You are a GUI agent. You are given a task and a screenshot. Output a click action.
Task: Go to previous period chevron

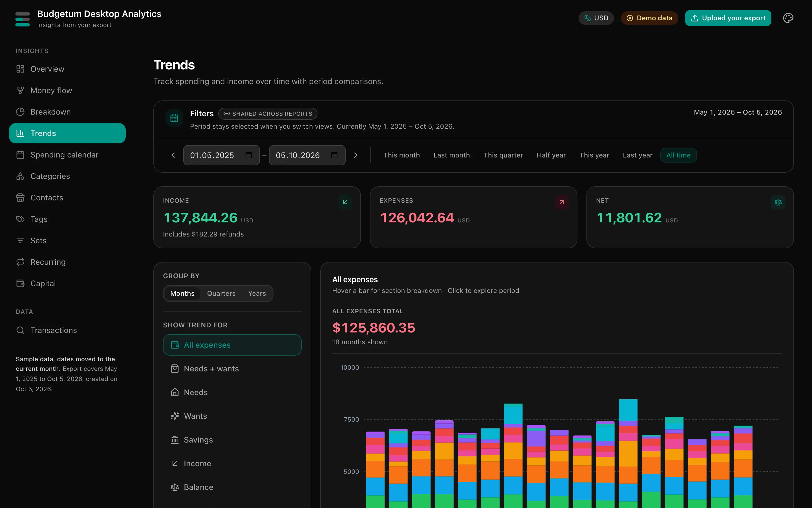click(173, 155)
